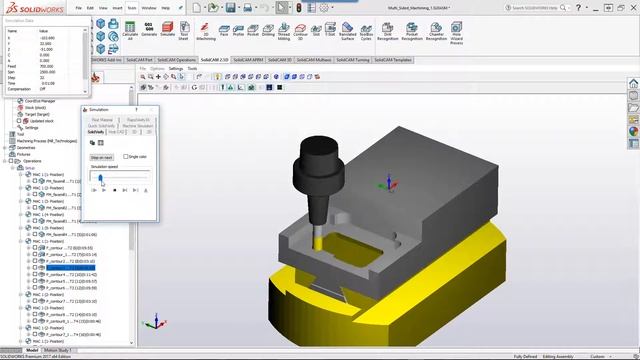This screenshot has height=360, width=640.
Task: Select the Host CAD simulation tab
Action: (x=116, y=132)
